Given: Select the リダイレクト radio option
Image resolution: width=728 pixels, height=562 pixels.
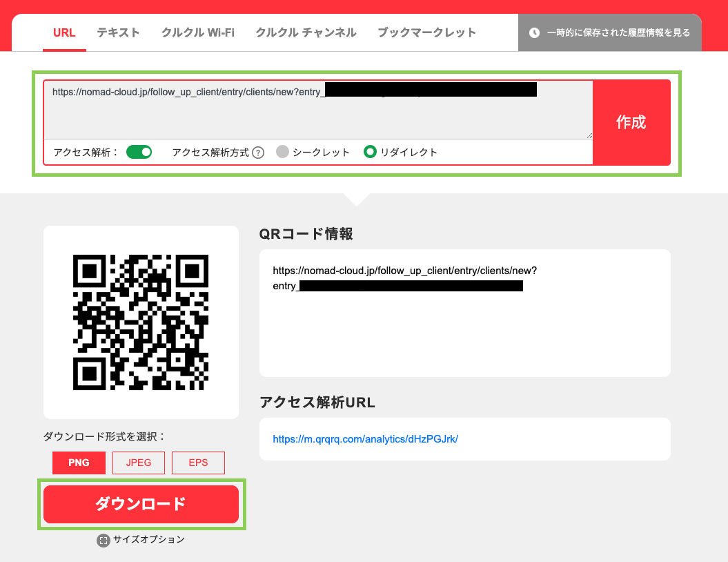Looking at the screenshot, I should pyautogui.click(x=370, y=152).
